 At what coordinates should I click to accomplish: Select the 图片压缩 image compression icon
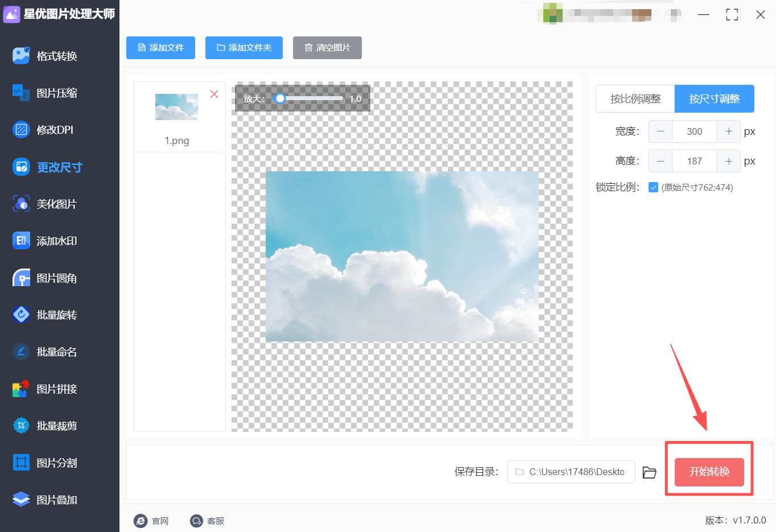coord(21,93)
